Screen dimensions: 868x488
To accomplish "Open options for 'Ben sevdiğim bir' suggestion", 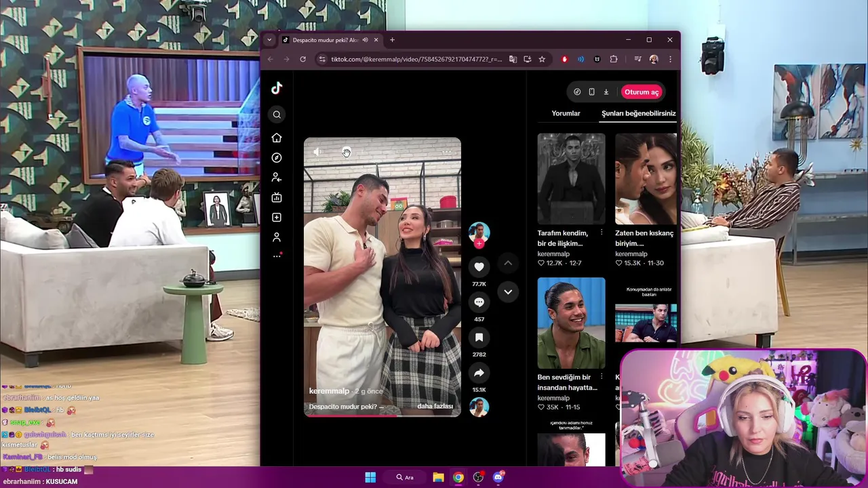I will pyautogui.click(x=601, y=377).
